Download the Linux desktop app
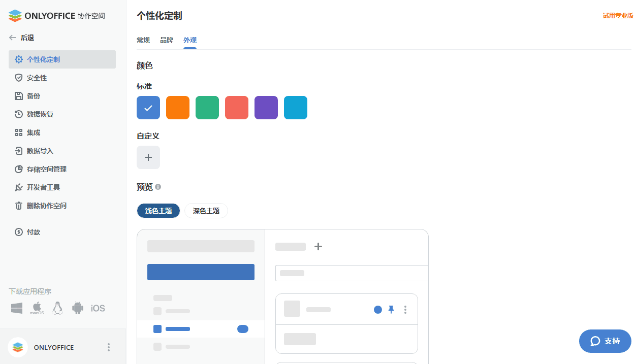636x364 pixels. click(x=57, y=308)
